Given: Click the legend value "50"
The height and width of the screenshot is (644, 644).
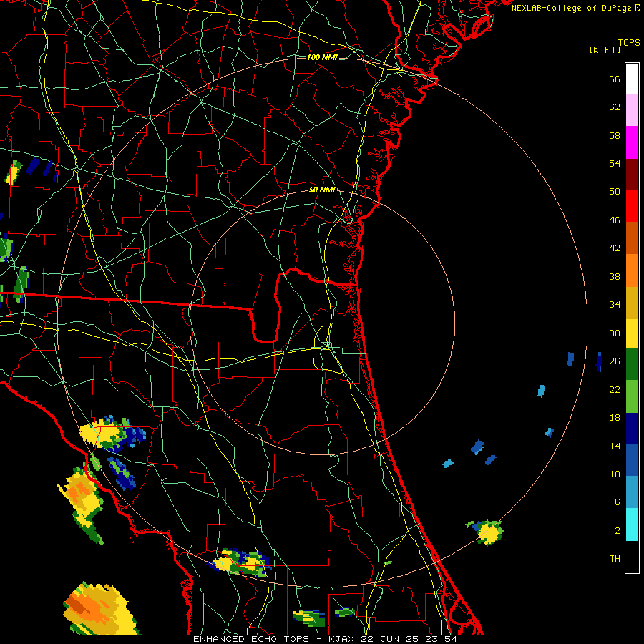Looking at the screenshot, I should (615, 192).
